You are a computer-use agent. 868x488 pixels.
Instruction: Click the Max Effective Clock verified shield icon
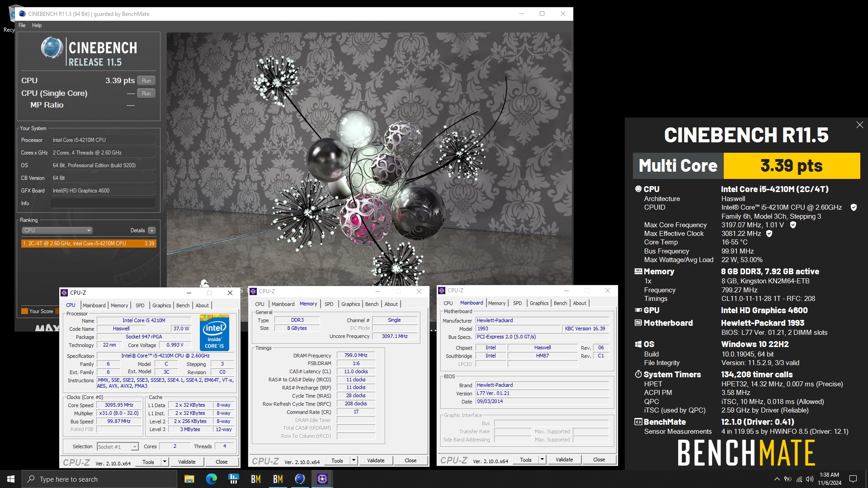click(x=769, y=234)
